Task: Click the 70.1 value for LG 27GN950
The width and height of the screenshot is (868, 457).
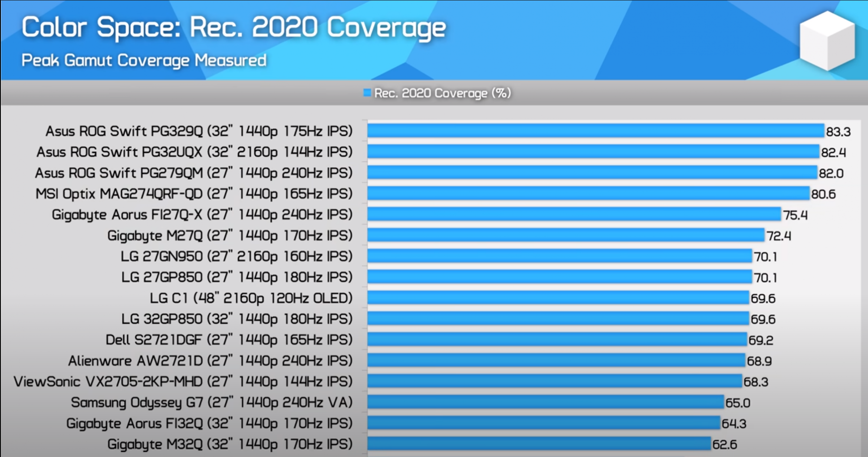Action: pyautogui.click(x=766, y=256)
